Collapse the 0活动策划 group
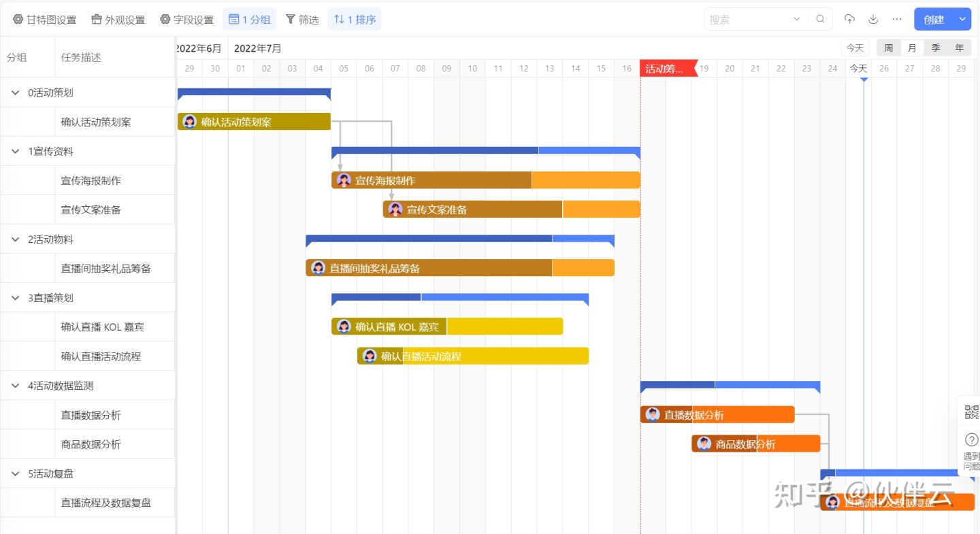Screen dimensions: 980x534 [16, 93]
